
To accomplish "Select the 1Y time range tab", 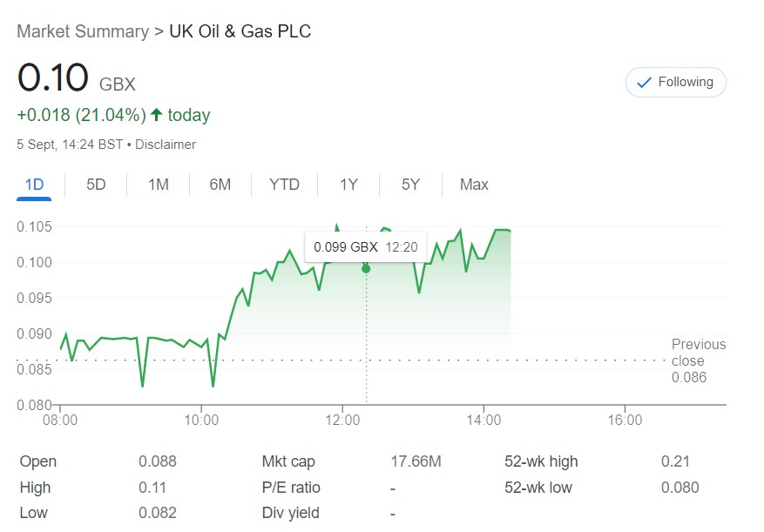I will 348,185.
